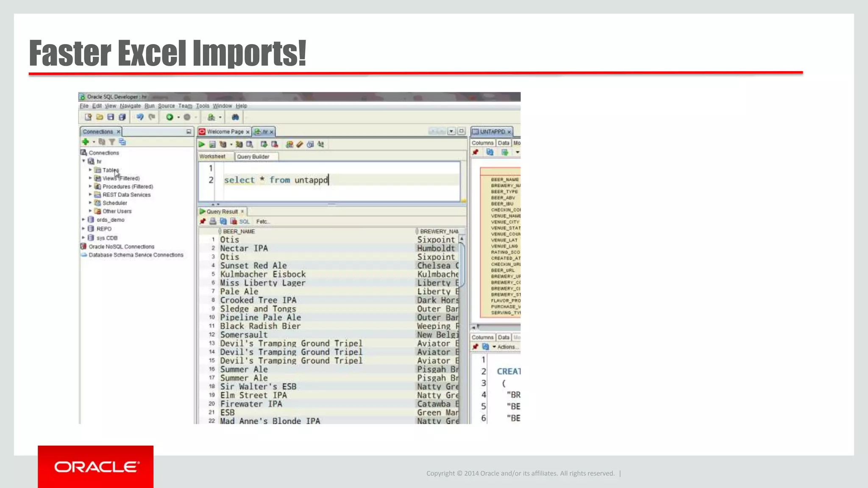The width and height of the screenshot is (868, 488).
Task: Close the Welcome Page tab
Action: point(248,132)
